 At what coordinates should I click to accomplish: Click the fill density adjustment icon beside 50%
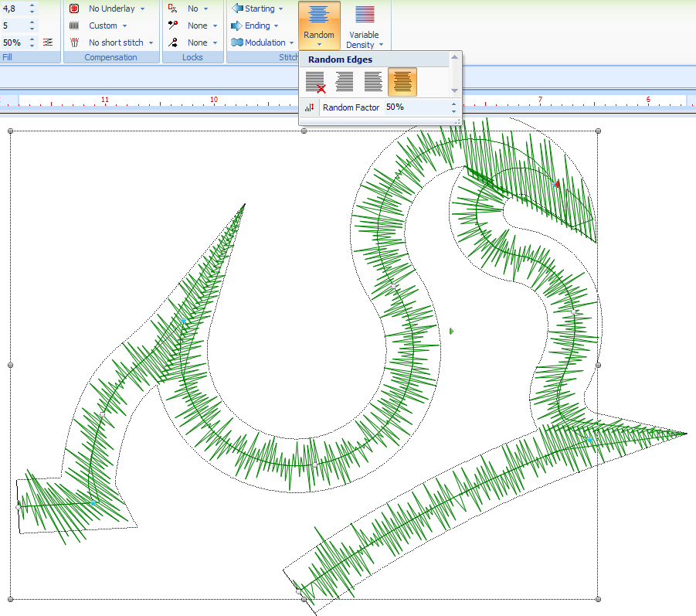point(48,42)
